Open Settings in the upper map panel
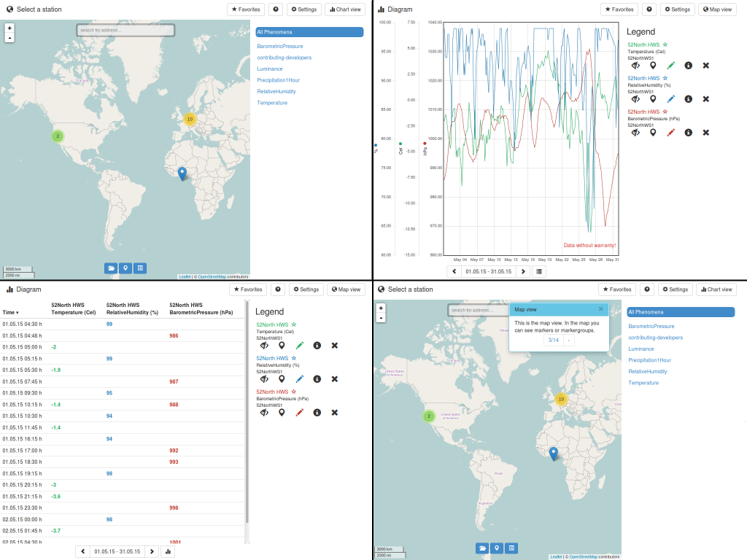 coord(304,9)
